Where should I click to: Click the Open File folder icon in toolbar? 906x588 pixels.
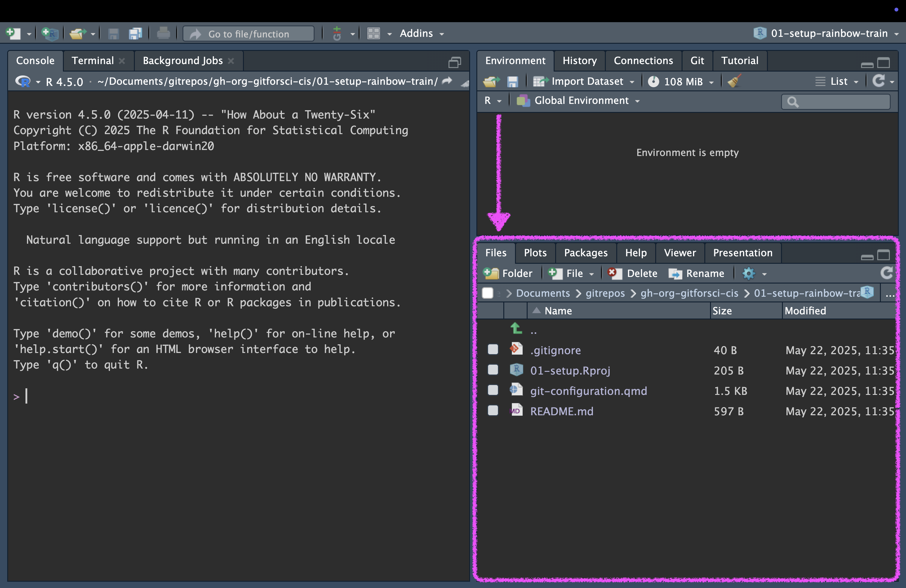pyautogui.click(x=78, y=34)
